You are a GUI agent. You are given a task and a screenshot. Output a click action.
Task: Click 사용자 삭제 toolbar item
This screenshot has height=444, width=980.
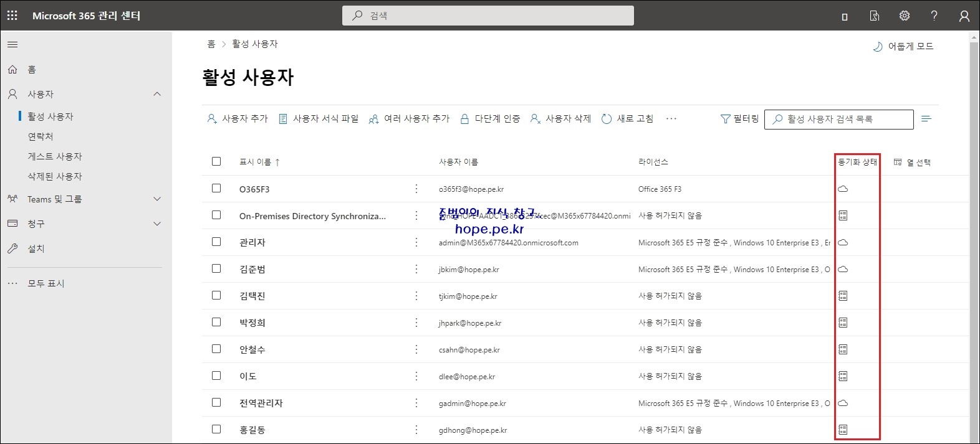560,119
